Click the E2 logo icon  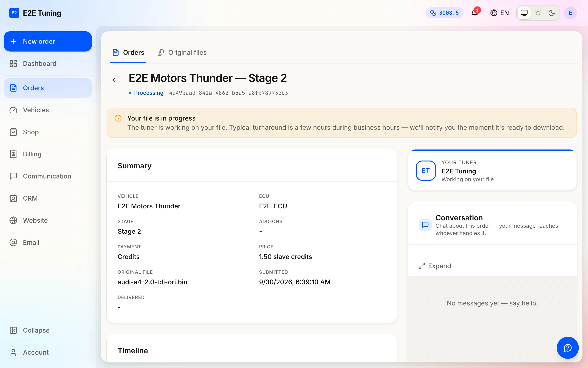coord(14,13)
